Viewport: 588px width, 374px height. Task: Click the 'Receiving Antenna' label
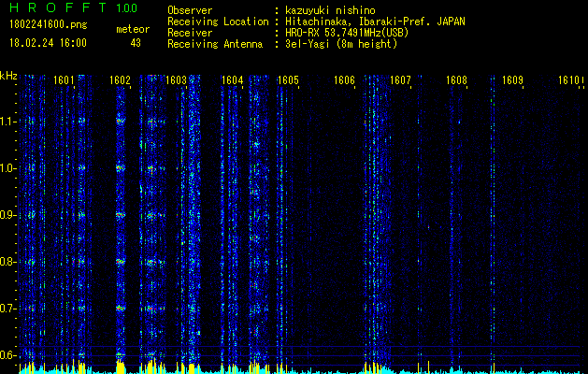(215, 44)
